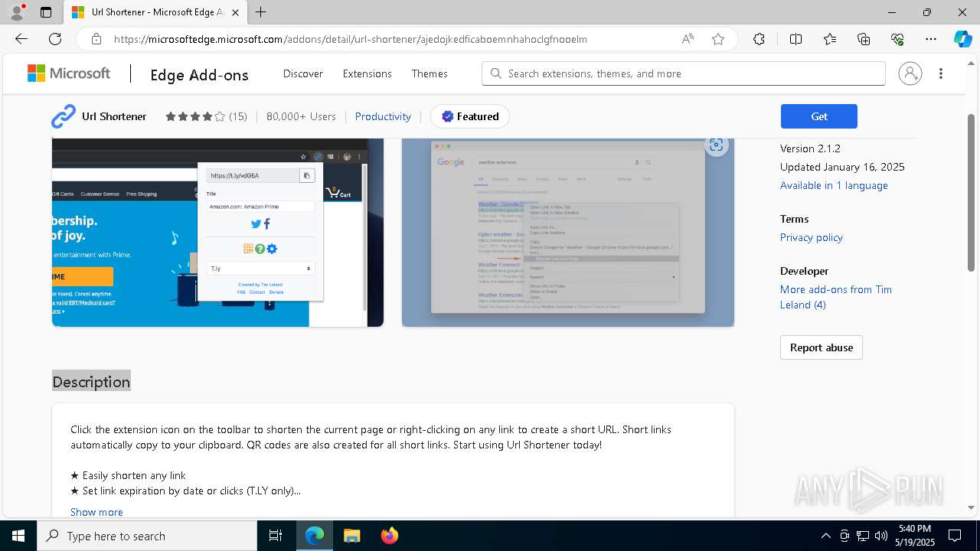Click the 80,000+ Users text

coord(301,116)
